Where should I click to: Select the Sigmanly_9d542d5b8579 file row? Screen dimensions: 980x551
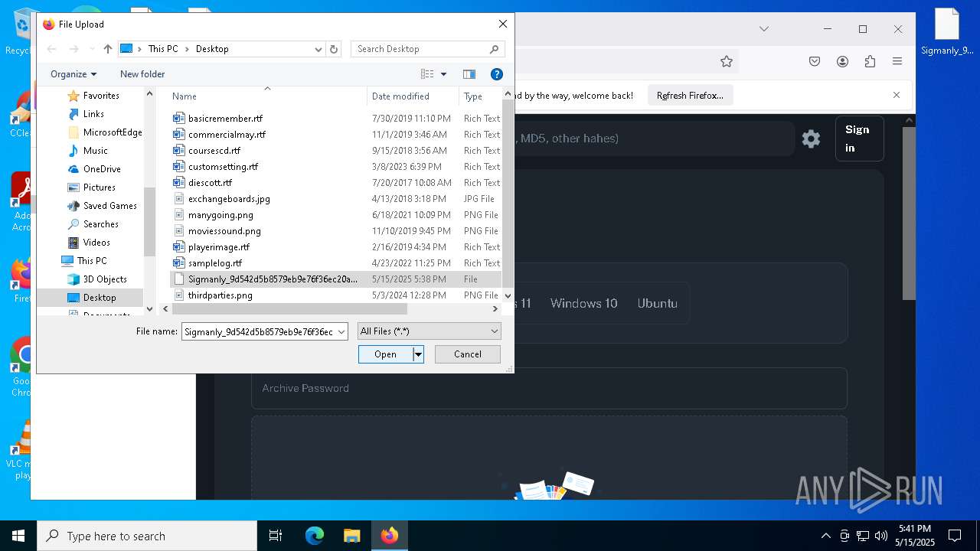coord(336,279)
